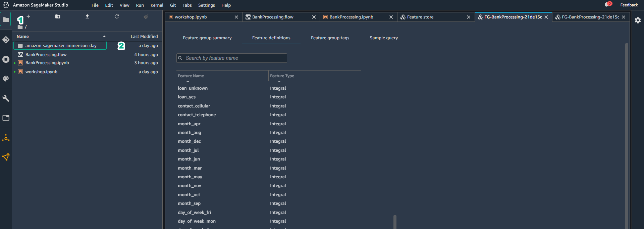Screen dimensions: 644x229
Task: Open the Edit menu
Action: tap(109, 5)
